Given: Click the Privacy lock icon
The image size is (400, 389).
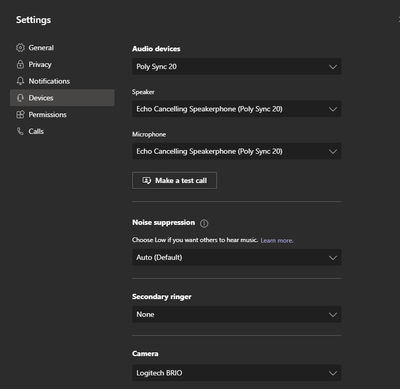Looking at the screenshot, I should click(x=20, y=64).
